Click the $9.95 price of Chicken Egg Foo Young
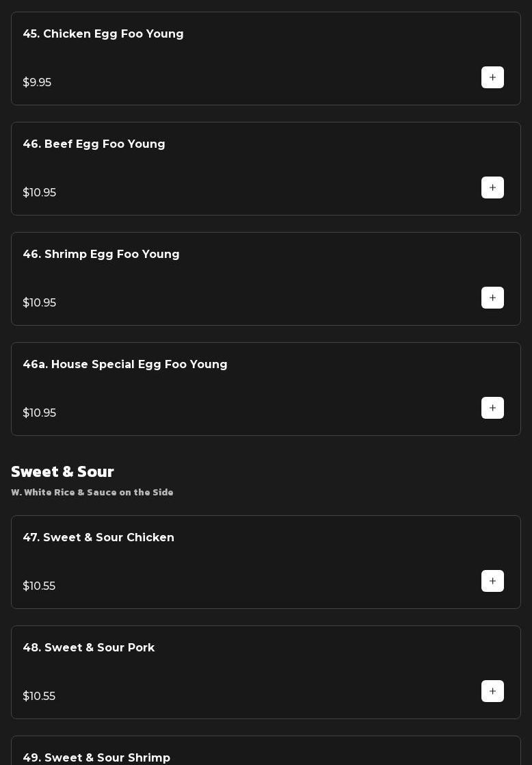This screenshot has height=765, width=532. click(37, 83)
